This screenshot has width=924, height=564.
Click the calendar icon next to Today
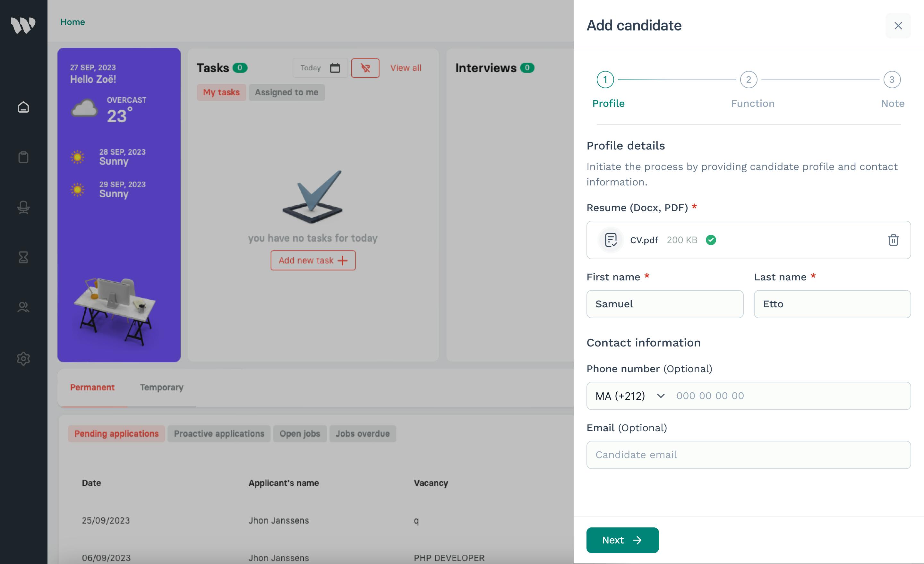point(335,68)
